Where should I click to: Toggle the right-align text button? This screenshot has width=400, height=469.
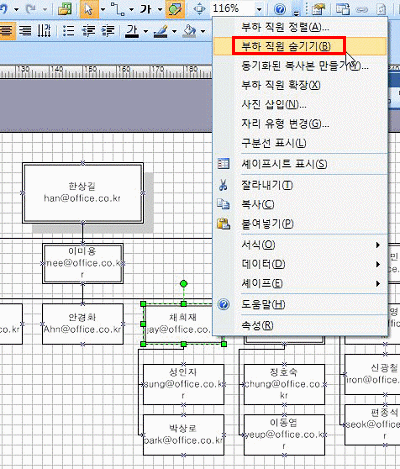coord(25,31)
